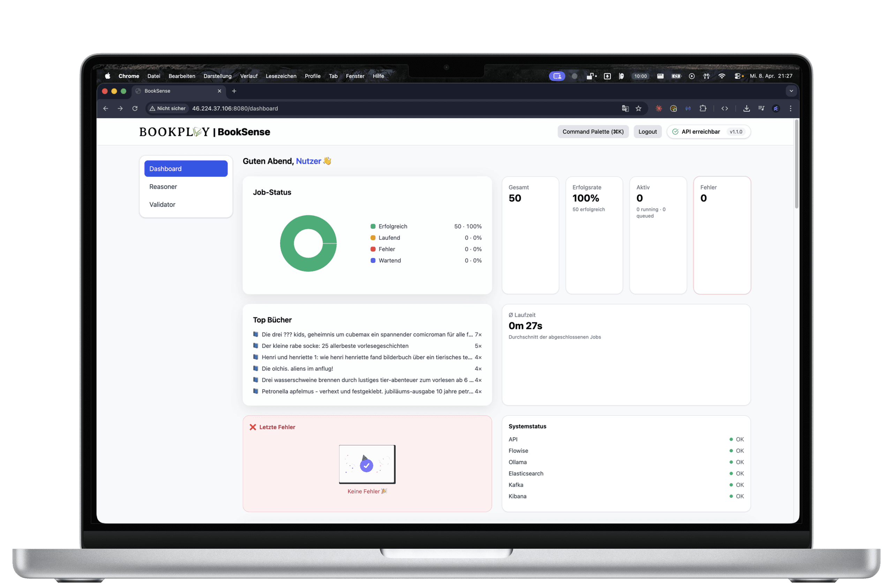
Task: Click 'Der kleine rabe socke' book row
Action: tap(367, 346)
